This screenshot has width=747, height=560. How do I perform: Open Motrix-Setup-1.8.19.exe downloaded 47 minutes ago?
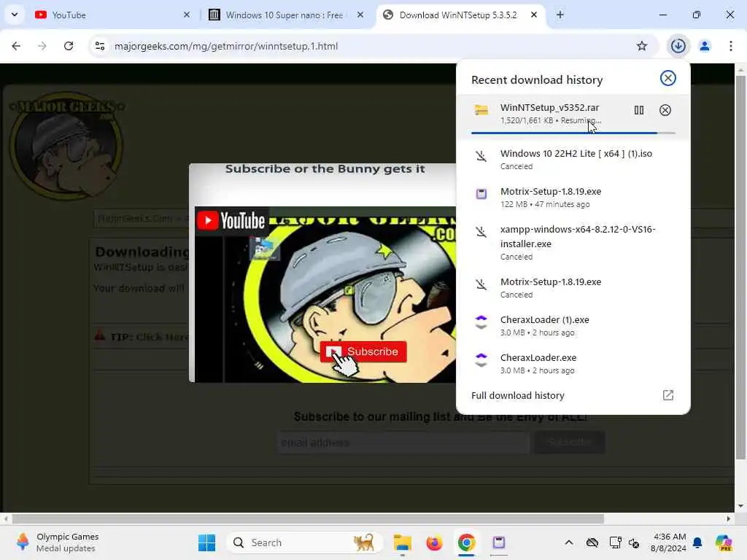point(573,197)
